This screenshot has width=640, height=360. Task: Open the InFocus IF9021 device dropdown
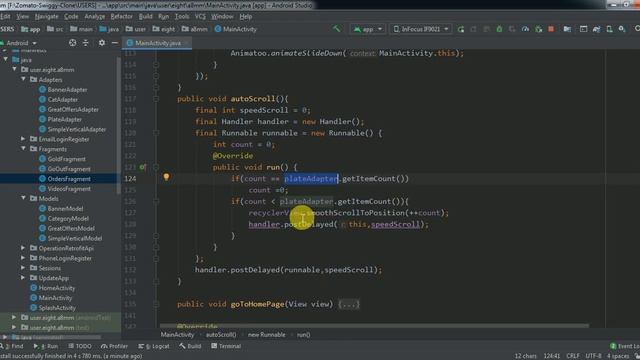(420, 29)
